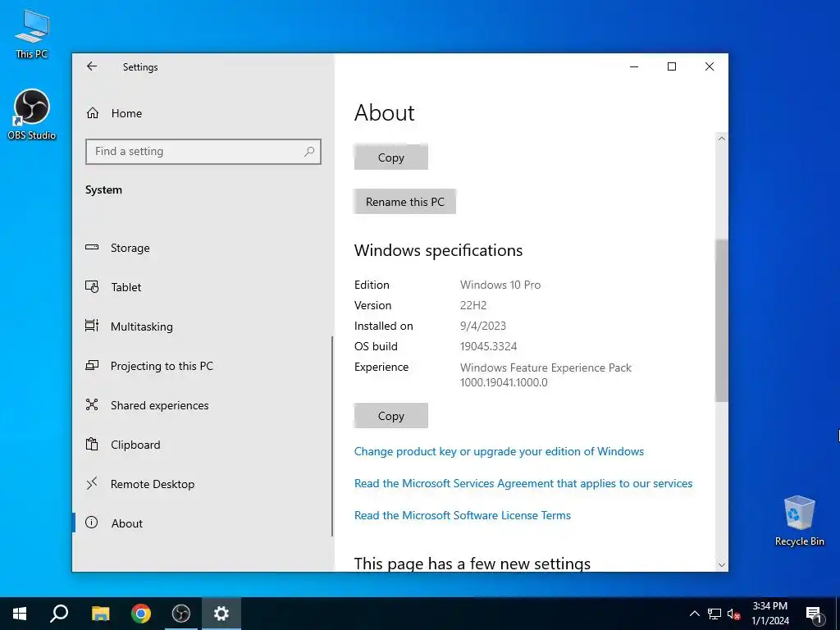The width and height of the screenshot is (840, 630).
Task: Click the Settings gear on the taskbar
Action: coord(221,614)
